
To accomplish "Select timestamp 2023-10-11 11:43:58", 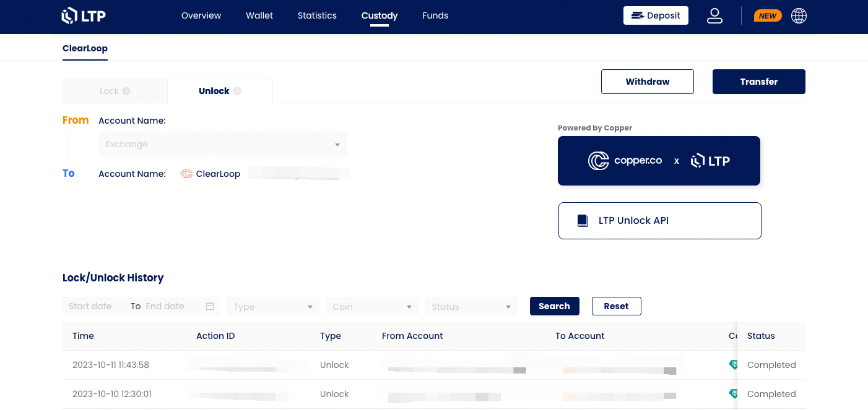I will [111, 365].
